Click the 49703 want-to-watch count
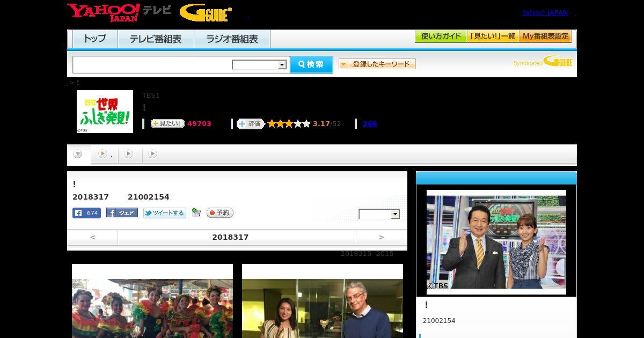644x338 pixels. tap(199, 124)
